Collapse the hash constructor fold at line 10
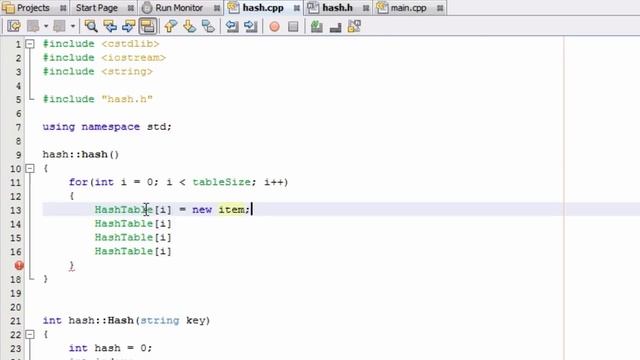Screen dimensions: 640x360 coord(30,168)
